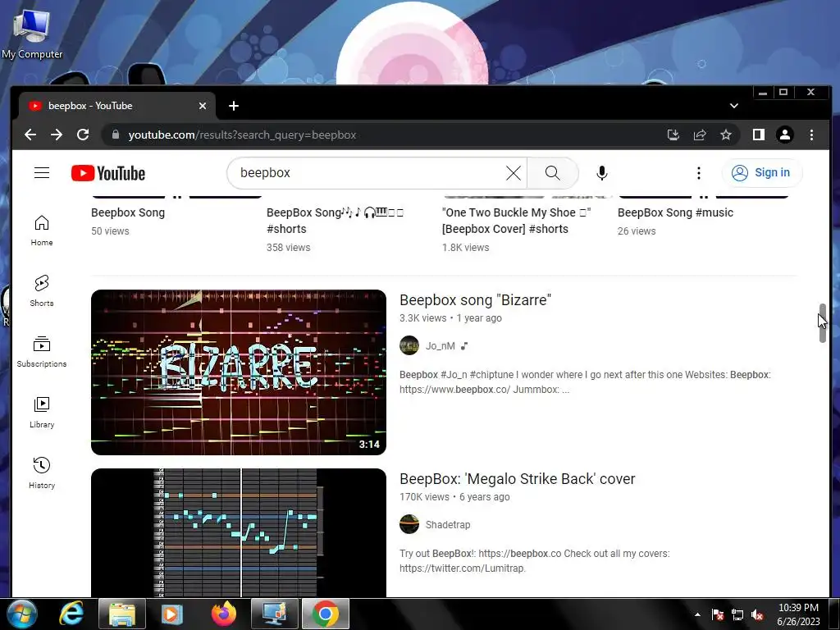Show hidden system tray icons

(697, 615)
